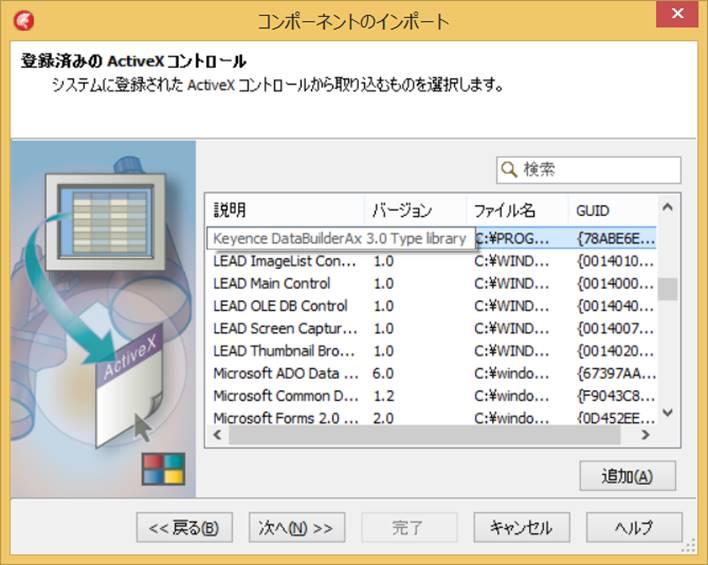
Task: Proceed with 次へ(N) >> button
Action: click(x=297, y=527)
